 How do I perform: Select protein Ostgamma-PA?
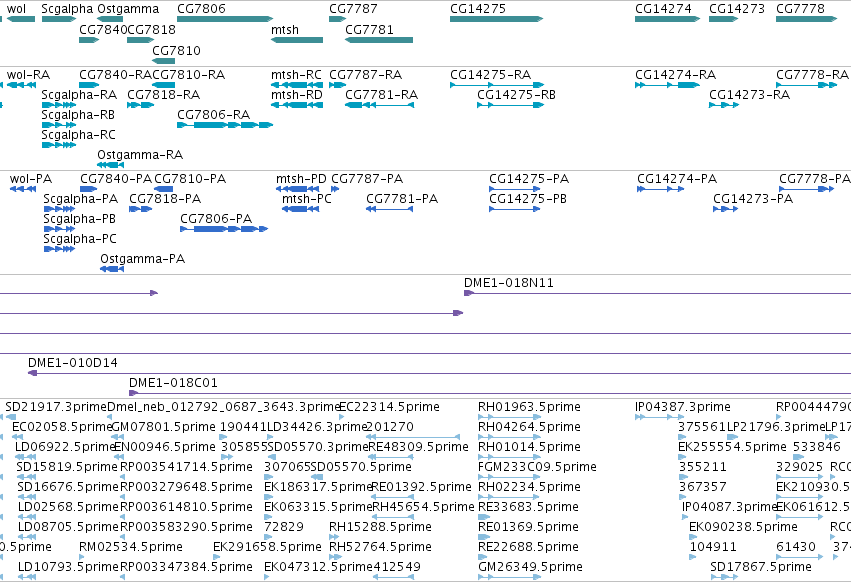[143, 260]
